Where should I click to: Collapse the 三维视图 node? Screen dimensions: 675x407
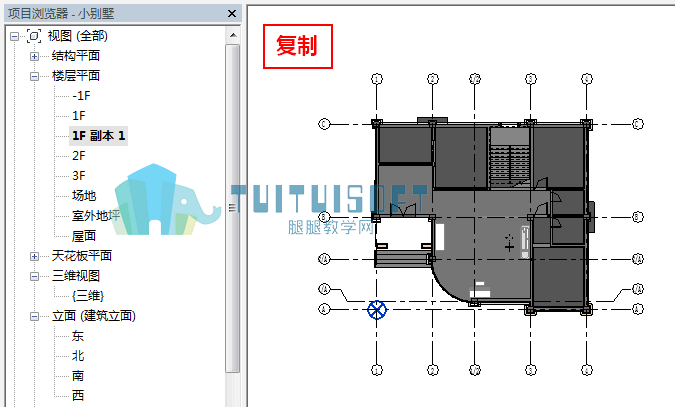[34, 277]
